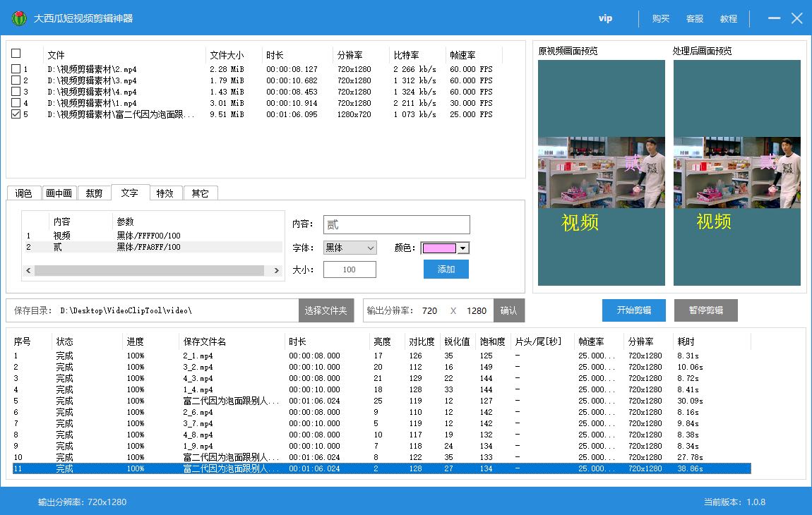Click the 文件大小 column header
Viewport: 812px width, 515px height.
click(x=227, y=55)
